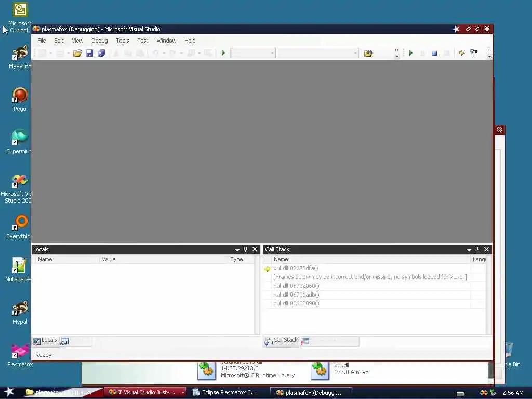The image size is (532, 399).
Task: Click the Value column header in Locals
Action: [x=164, y=260]
